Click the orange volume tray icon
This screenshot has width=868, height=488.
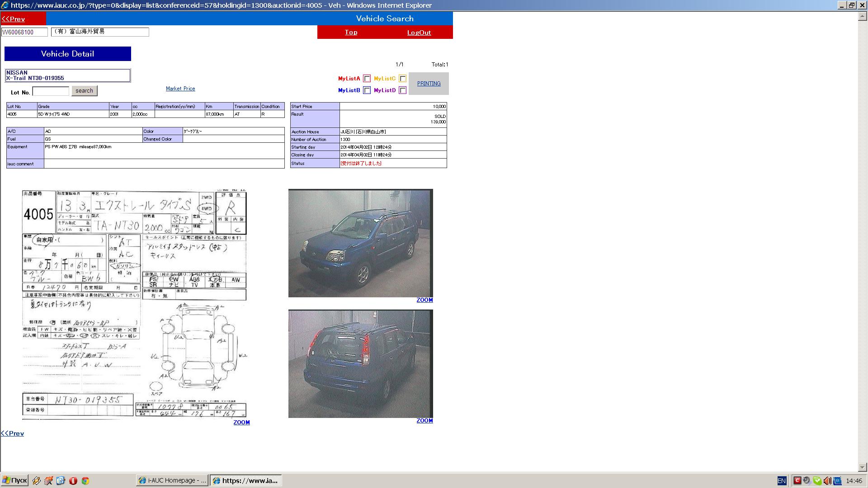(x=827, y=481)
